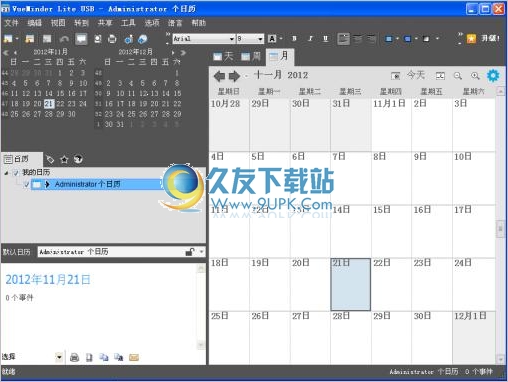Viewport: 508px width, 382px height.
Task: Open the 视图 menu
Action: (x=58, y=23)
